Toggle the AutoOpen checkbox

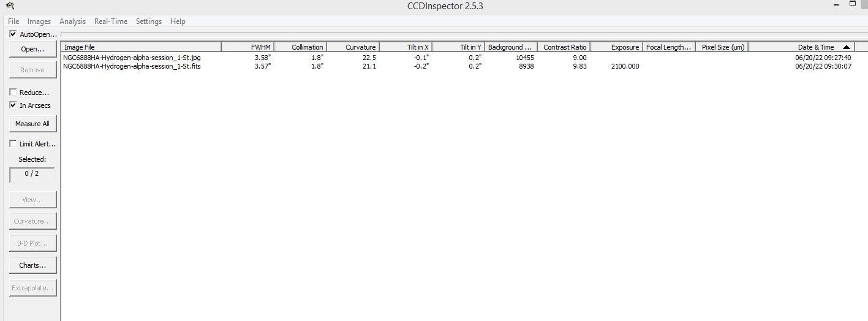(x=13, y=34)
